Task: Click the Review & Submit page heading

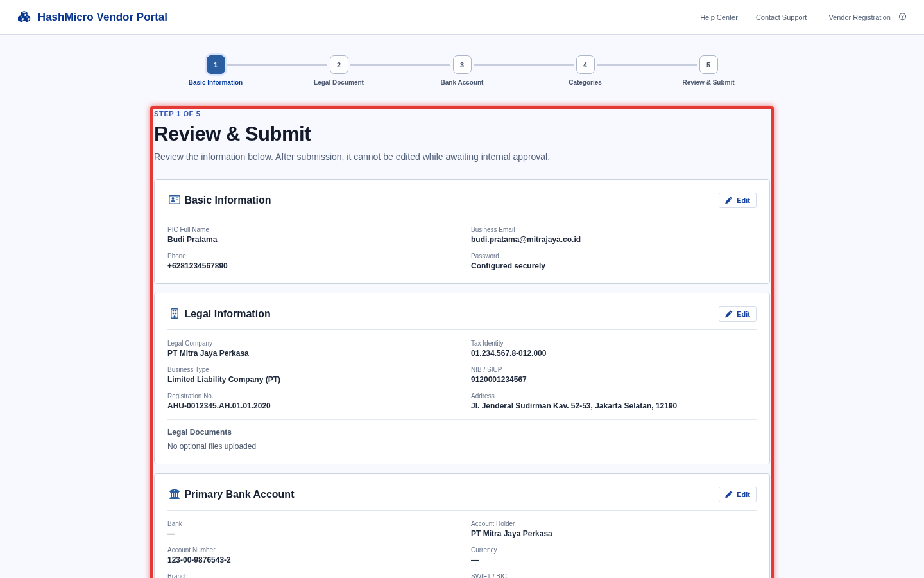Action: click(232, 134)
